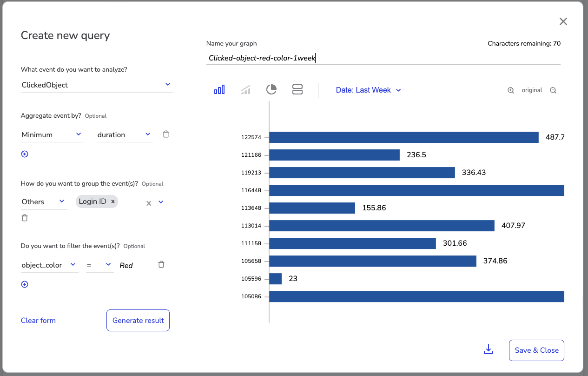Open the equals operator dropdown
This screenshot has height=376, width=588.
(99, 265)
